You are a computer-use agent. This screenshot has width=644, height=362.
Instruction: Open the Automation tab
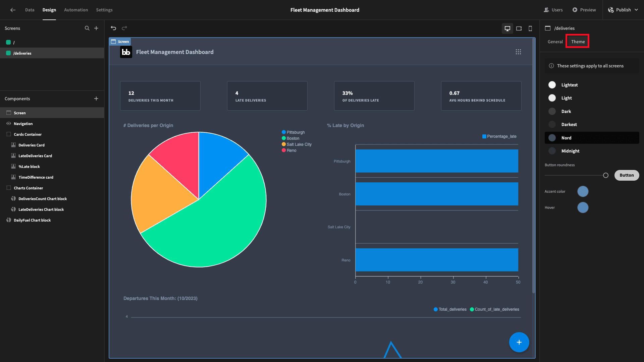point(76,10)
